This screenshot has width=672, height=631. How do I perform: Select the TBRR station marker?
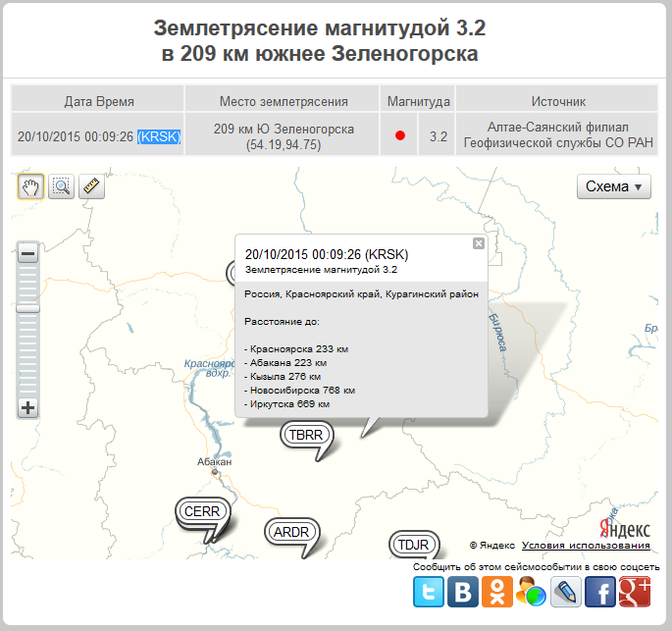click(x=304, y=435)
